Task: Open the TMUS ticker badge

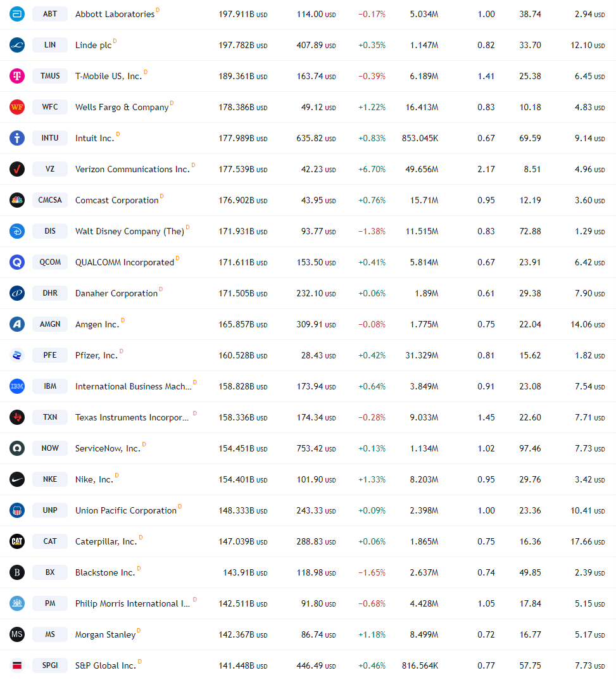Action: coord(50,76)
